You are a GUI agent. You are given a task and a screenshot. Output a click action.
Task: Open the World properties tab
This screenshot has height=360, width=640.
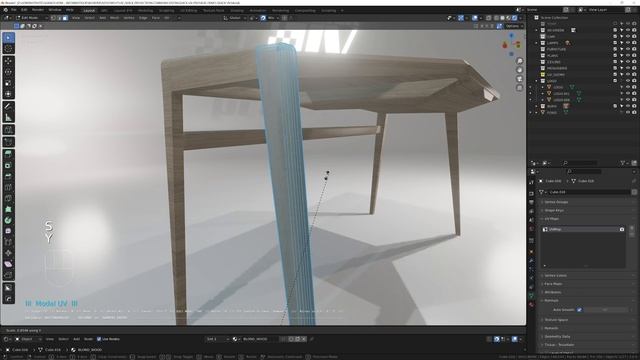pyautogui.click(x=531, y=229)
